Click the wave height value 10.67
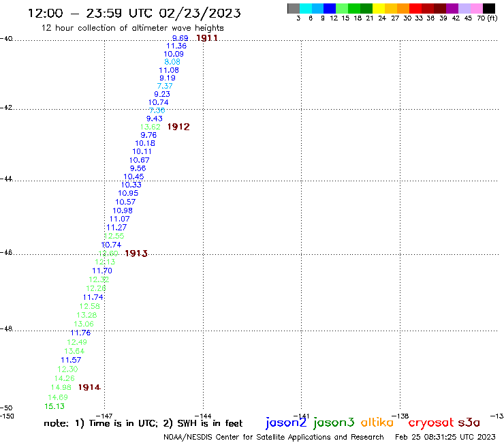This screenshot has height=443, width=504. (139, 160)
